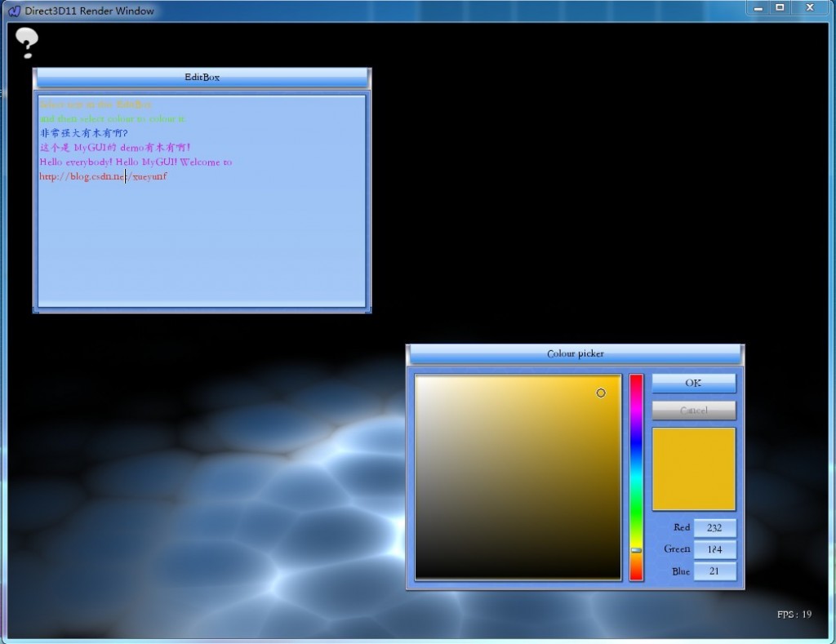Click the circular colour selection marker
The width and height of the screenshot is (836, 644).
click(601, 393)
